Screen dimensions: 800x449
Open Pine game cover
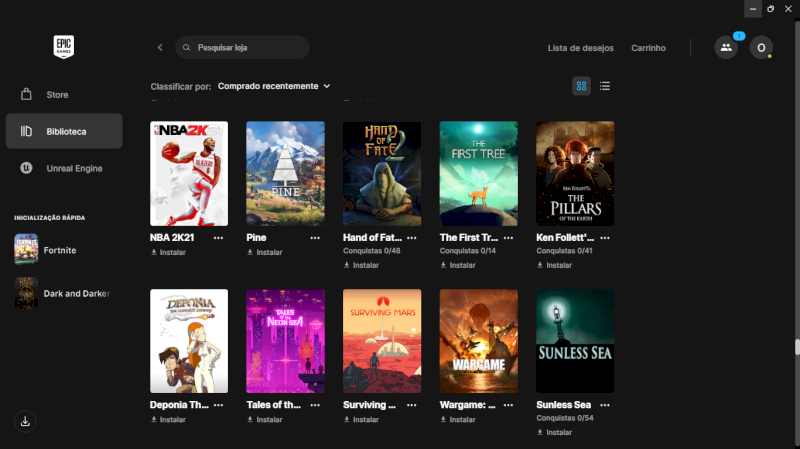(x=285, y=173)
